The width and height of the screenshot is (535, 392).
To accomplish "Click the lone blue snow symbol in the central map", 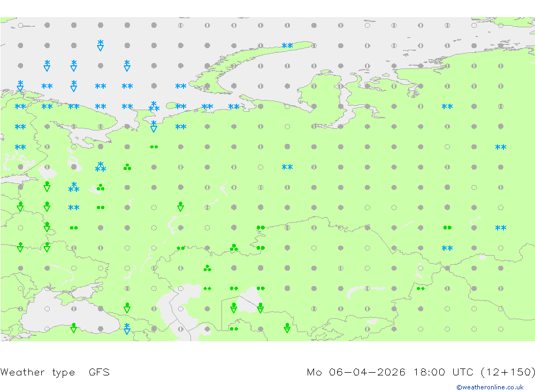I will (287, 167).
